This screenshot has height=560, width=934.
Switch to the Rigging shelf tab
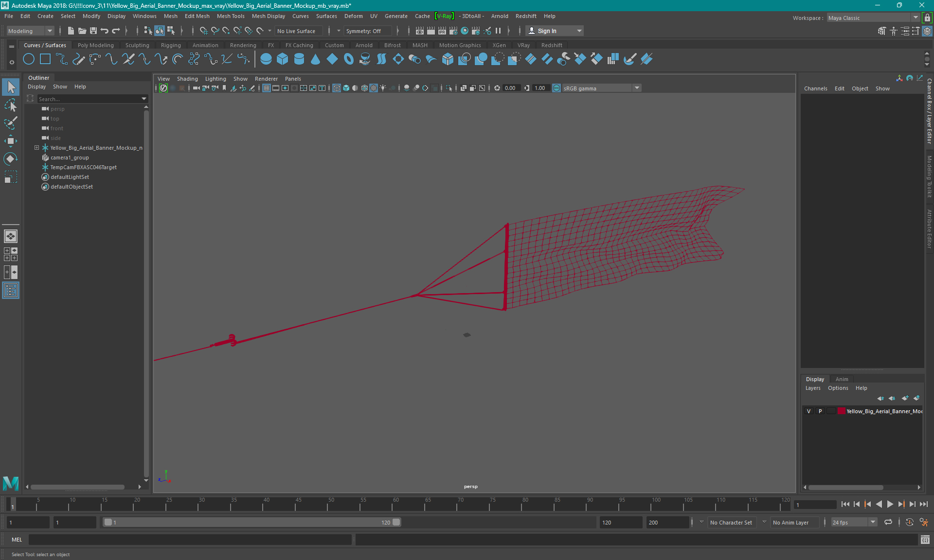(x=171, y=45)
